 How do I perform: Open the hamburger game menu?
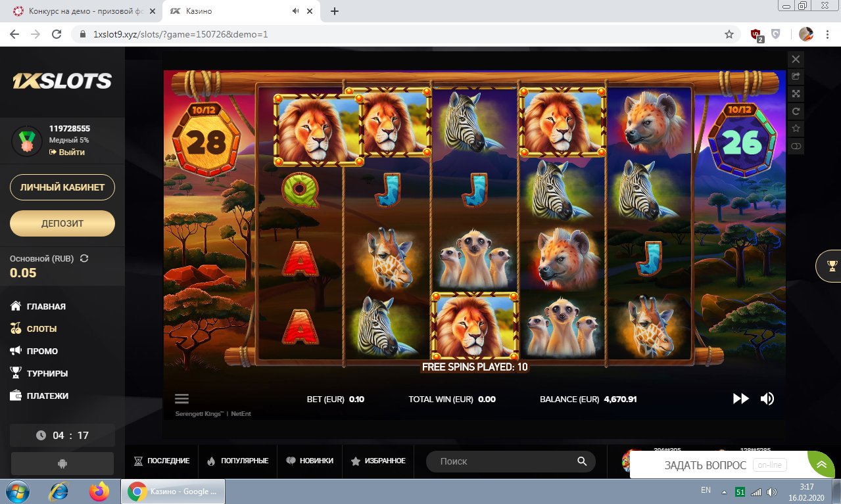182,399
